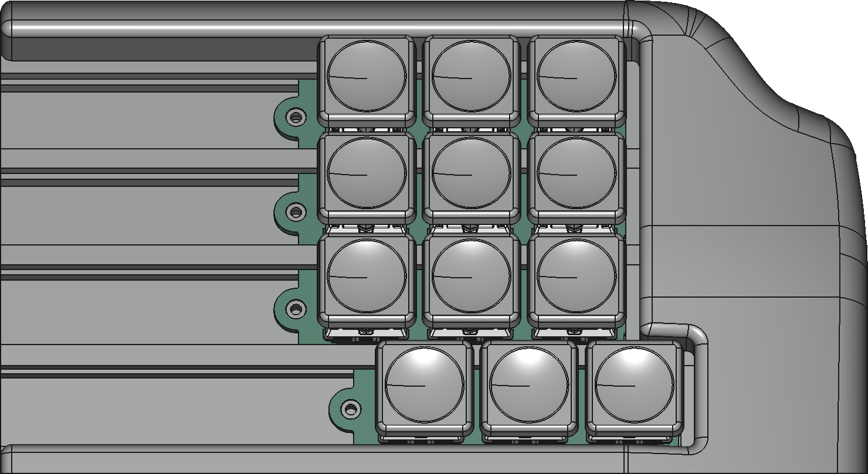Pick the second row left keycap

[367, 178]
